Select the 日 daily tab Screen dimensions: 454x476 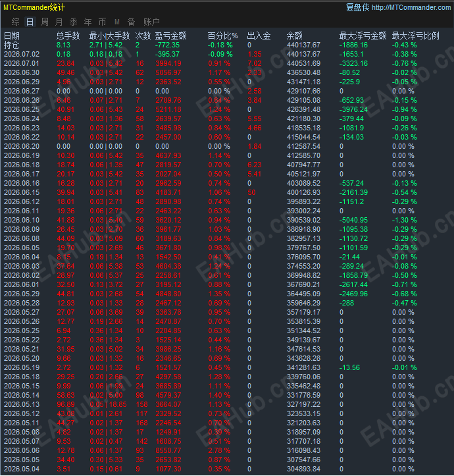coord(30,22)
